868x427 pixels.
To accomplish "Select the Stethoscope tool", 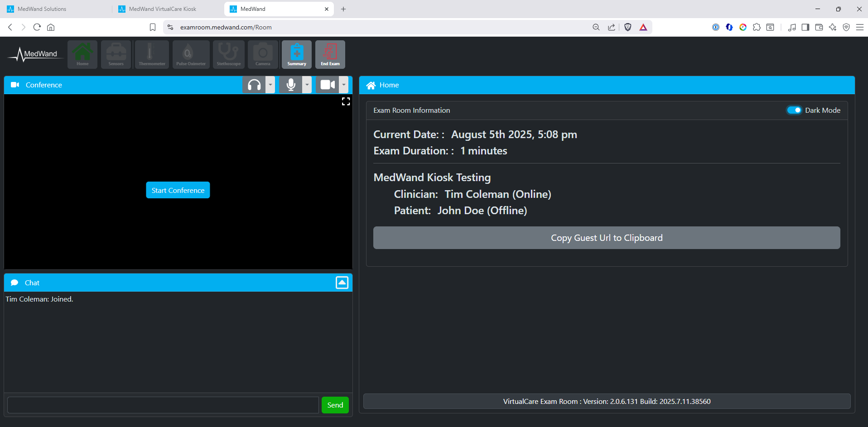I will (x=229, y=54).
